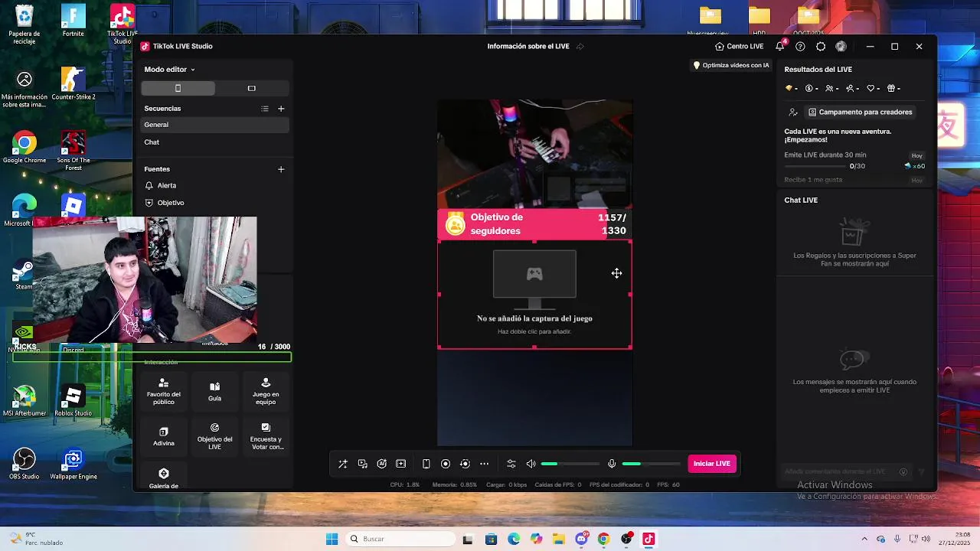Expand the likes heart stat dropdown

(874, 88)
